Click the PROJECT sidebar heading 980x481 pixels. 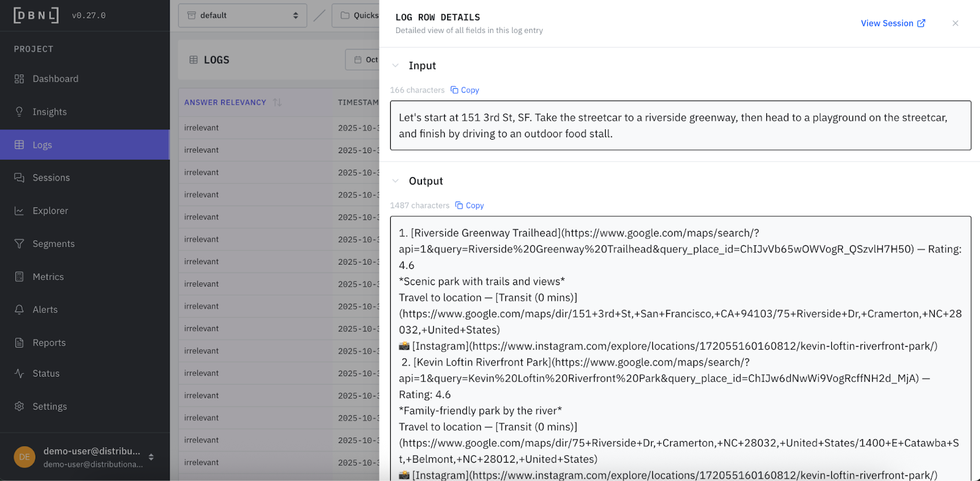(34, 49)
